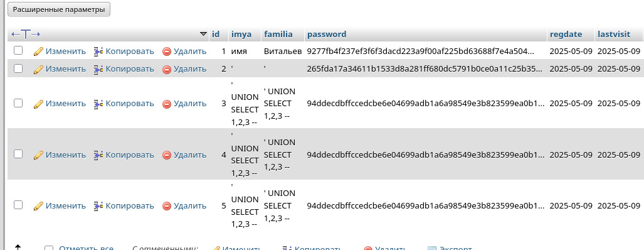Sort by the regdate column header
Viewport: 644px width, 250px height.
click(566, 34)
